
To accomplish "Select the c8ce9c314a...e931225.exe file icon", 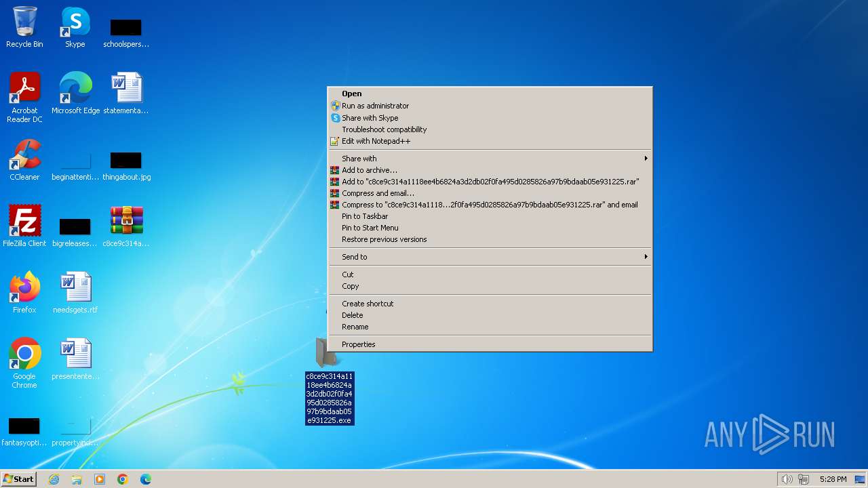I will 330,381.
